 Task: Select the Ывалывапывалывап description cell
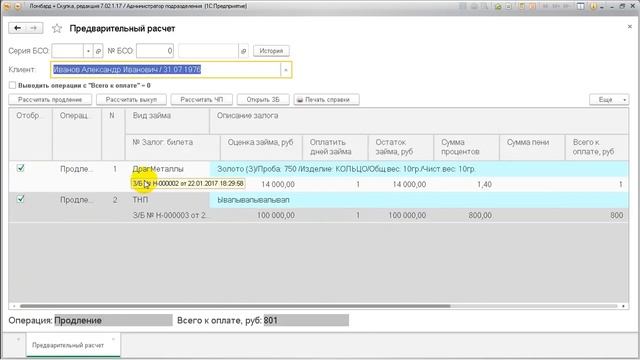[419, 200]
